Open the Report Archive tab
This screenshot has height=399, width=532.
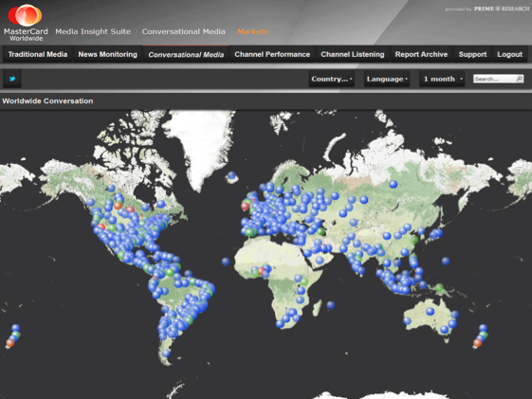click(x=421, y=54)
